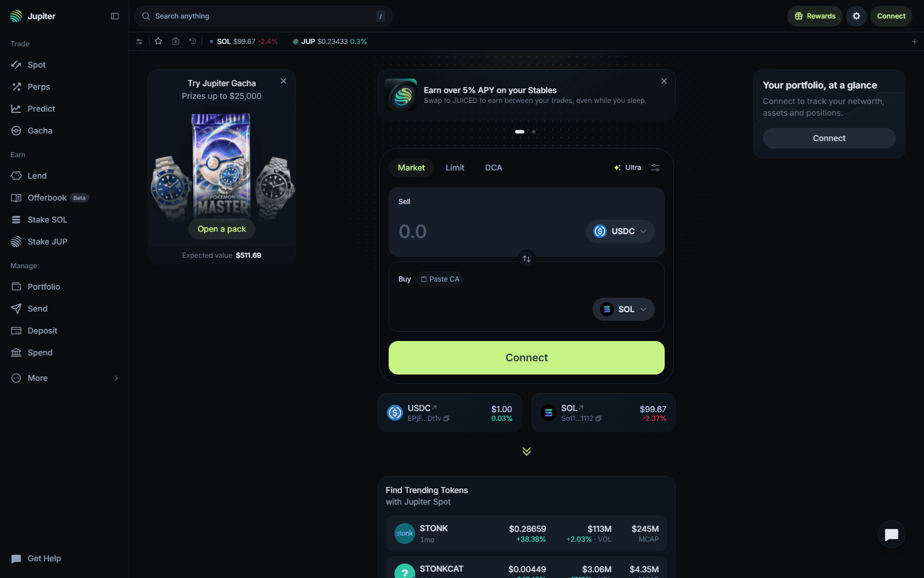The height and width of the screenshot is (578, 924).
Task: Add ticker with plus icon
Action: (x=915, y=42)
